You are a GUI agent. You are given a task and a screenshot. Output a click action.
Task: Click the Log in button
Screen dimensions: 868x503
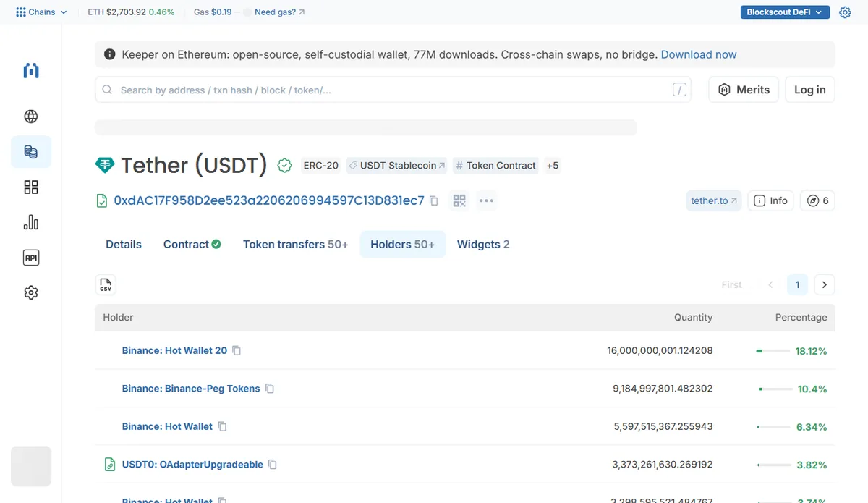pos(810,90)
